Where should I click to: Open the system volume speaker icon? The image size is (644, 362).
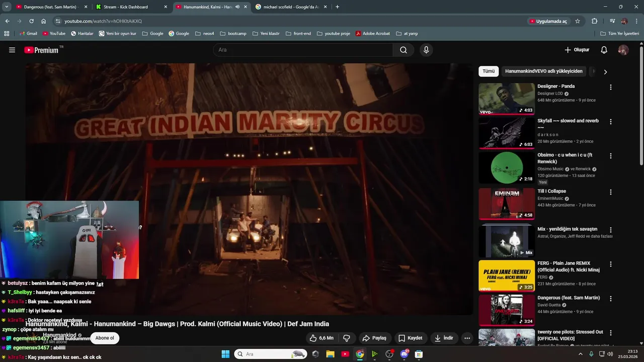point(610,354)
